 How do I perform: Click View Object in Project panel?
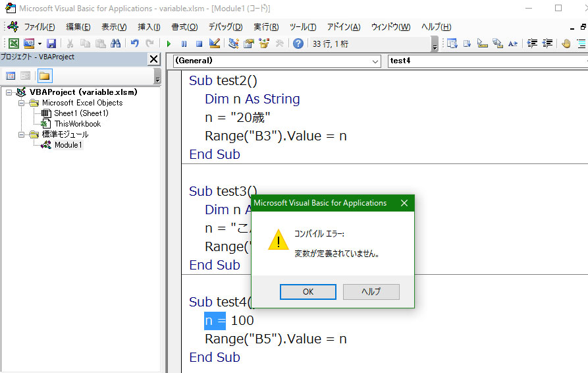(x=26, y=76)
